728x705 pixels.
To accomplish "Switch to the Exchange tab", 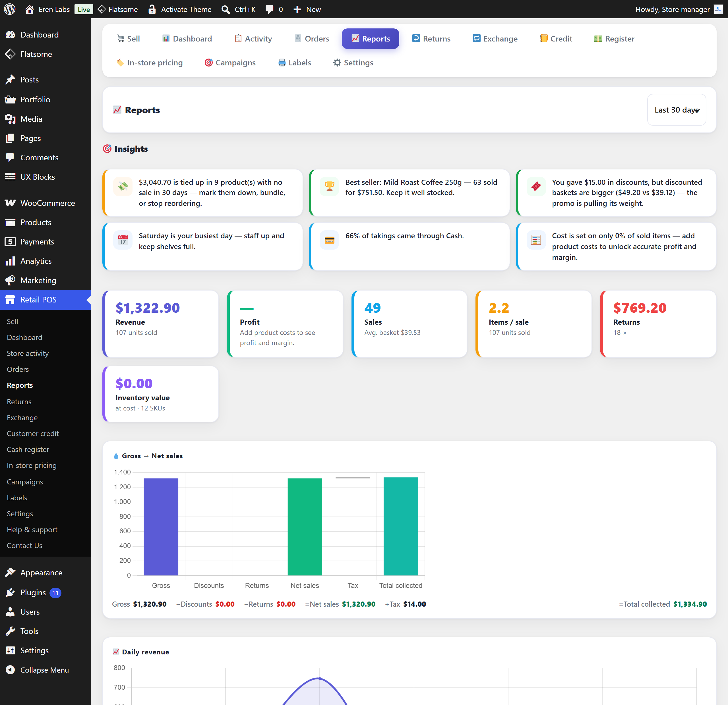I will coord(494,39).
